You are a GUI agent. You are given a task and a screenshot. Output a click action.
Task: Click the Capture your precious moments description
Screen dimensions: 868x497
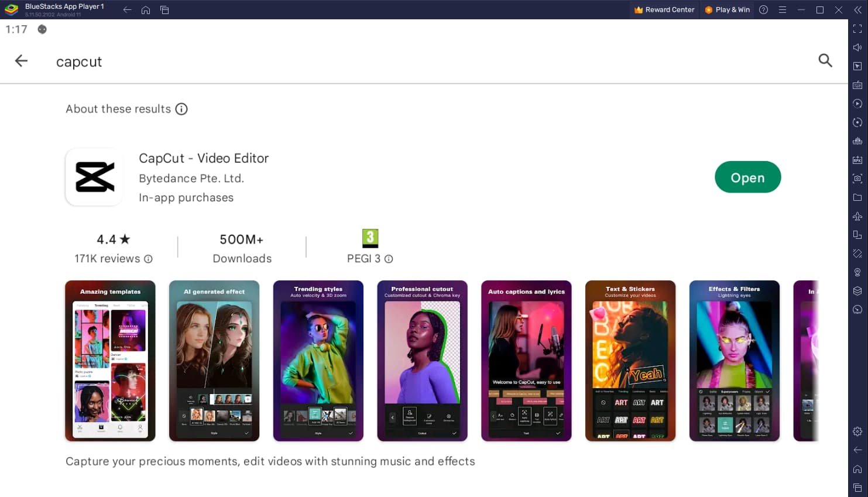pyautogui.click(x=270, y=461)
